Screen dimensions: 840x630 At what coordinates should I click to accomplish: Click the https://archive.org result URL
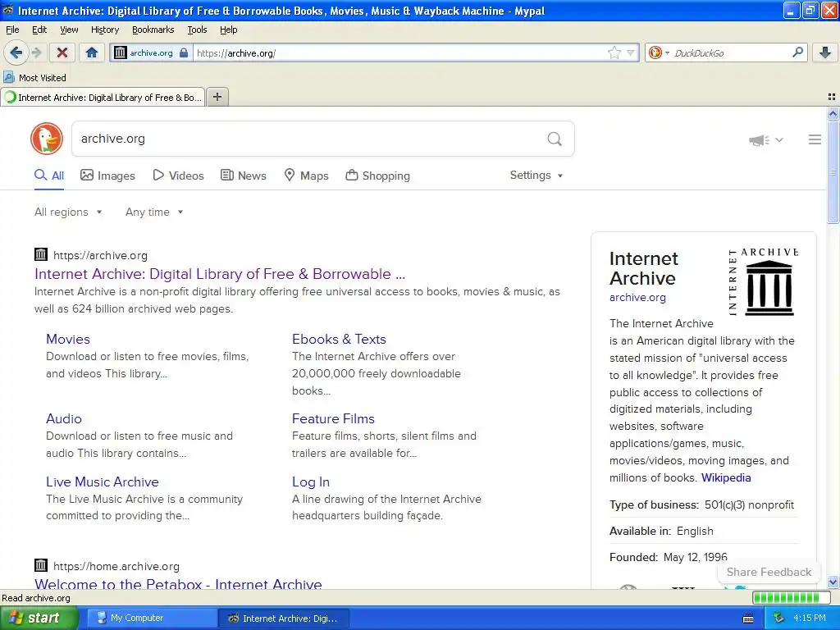point(100,256)
